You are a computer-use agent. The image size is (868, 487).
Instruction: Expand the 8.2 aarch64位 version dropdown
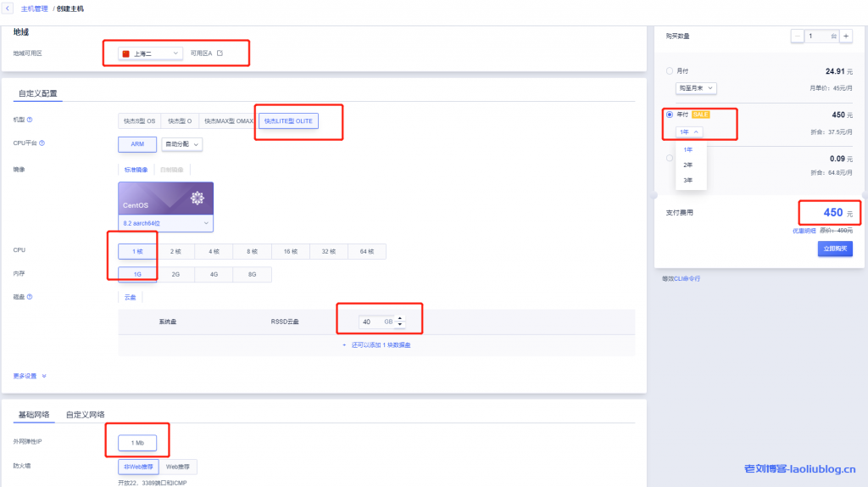click(165, 223)
